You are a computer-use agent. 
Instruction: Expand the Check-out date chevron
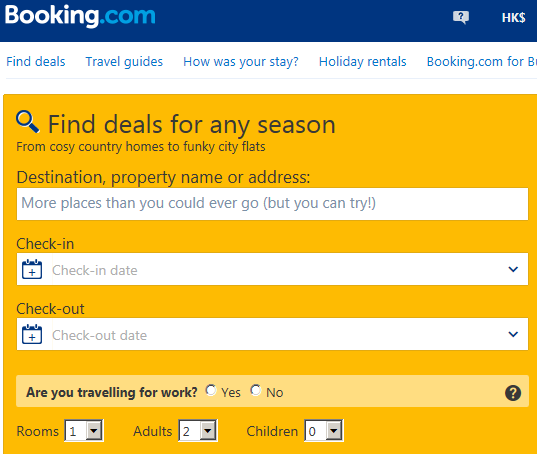point(513,335)
